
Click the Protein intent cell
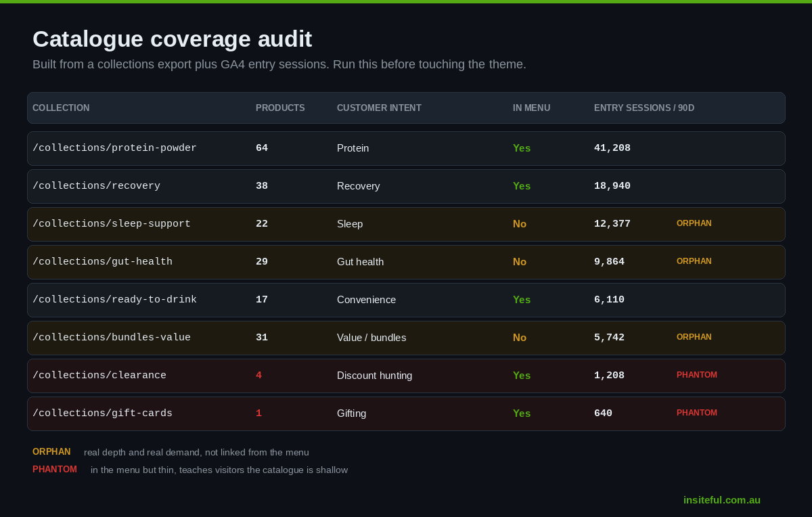(x=353, y=148)
